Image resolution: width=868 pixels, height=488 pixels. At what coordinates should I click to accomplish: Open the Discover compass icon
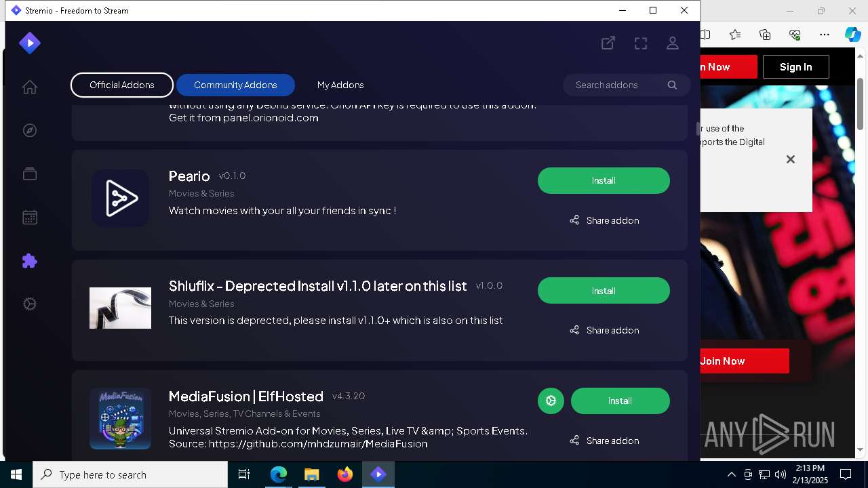tap(29, 131)
